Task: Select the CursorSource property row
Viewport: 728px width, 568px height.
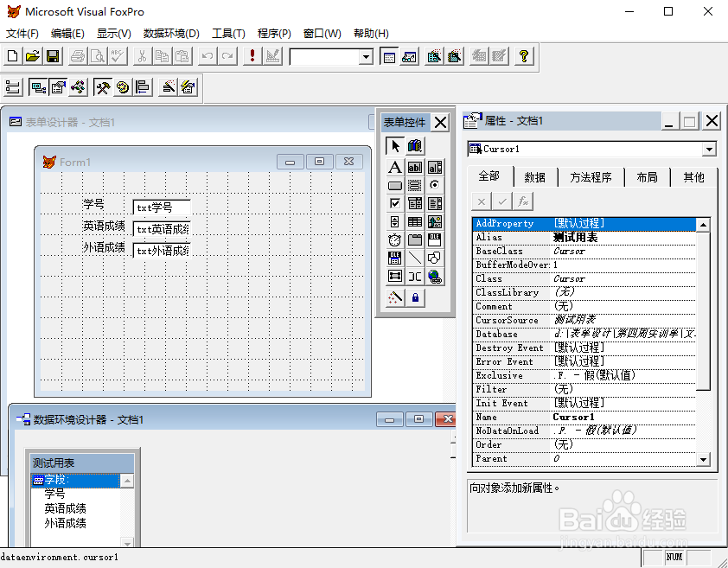Action: click(584, 321)
